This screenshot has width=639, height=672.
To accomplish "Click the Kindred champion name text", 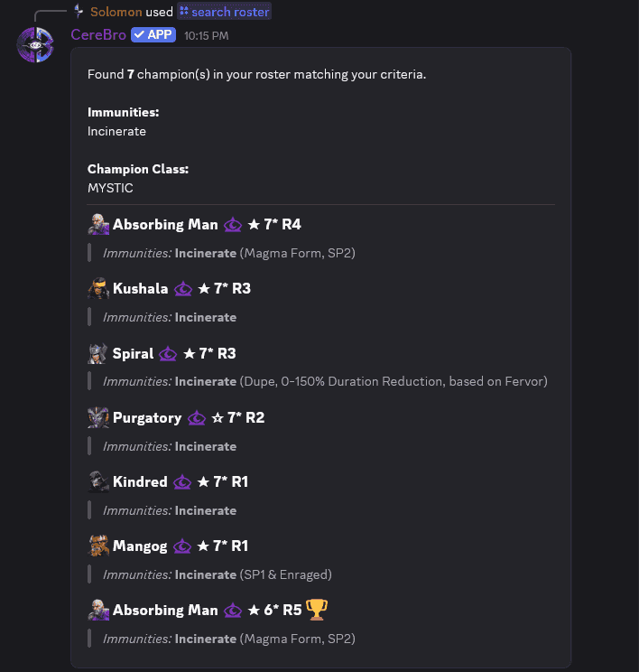I will [140, 482].
